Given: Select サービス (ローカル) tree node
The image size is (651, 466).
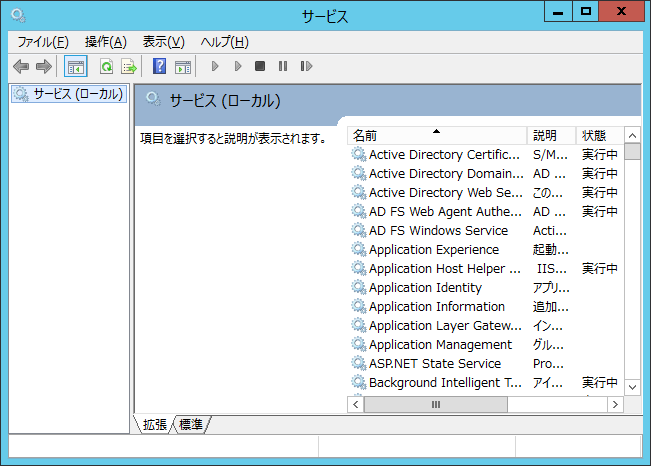Looking at the screenshot, I should (69, 94).
